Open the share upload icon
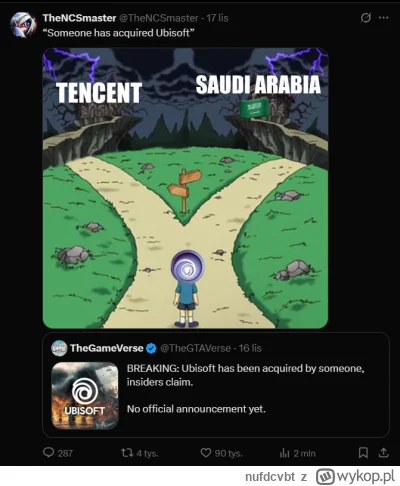The height and width of the screenshot is (486, 400). (x=384, y=453)
